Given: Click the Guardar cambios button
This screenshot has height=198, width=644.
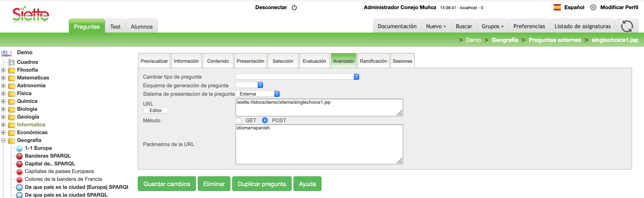Looking at the screenshot, I should pyautogui.click(x=167, y=184).
